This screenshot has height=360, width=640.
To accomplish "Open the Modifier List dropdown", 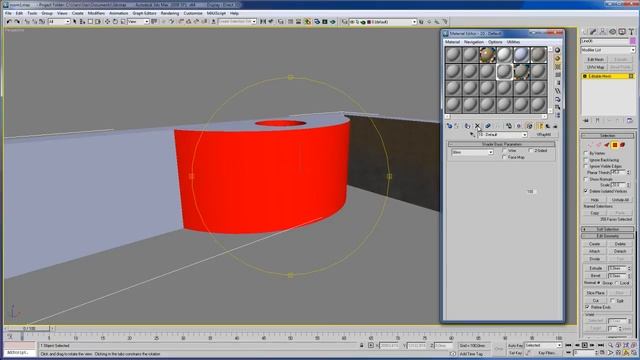I will pyautogui.click(x=608, y=50).
